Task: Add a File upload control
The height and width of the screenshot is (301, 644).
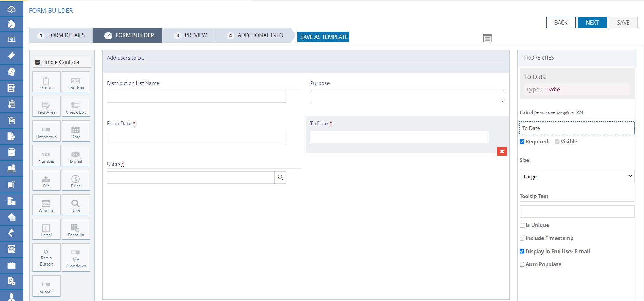Action: coord(46,180)
